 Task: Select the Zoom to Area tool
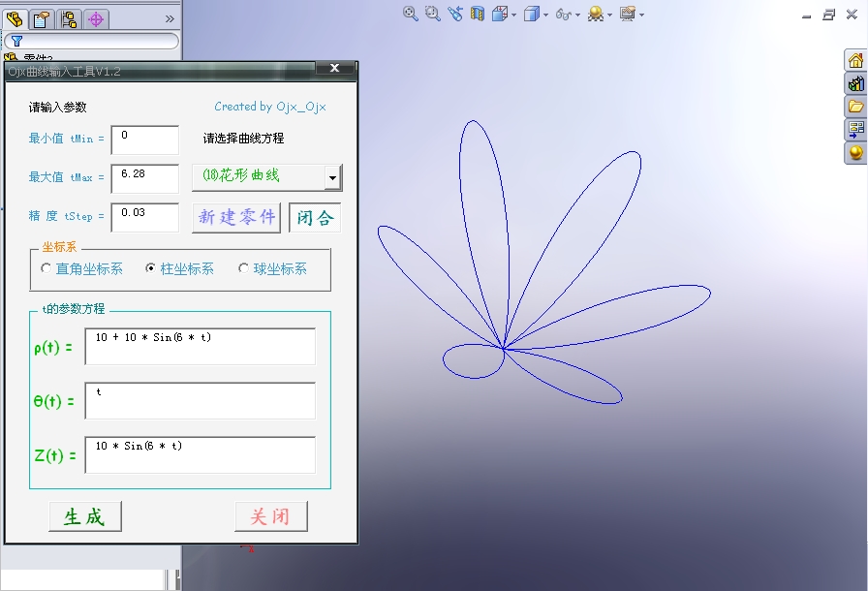pos(432,14)
